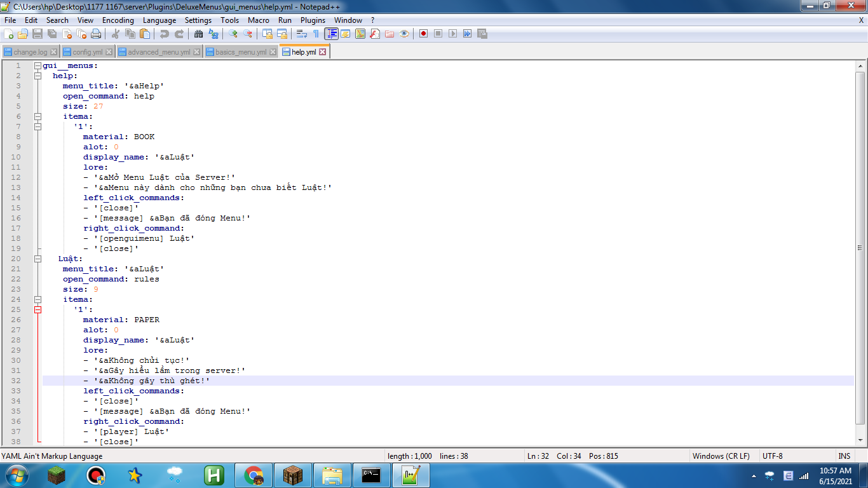Image resolution: width=868 pixels, height=488 pixels.
Task: Click the Close document toolbar icon
Action: click(x=67, y=34)
